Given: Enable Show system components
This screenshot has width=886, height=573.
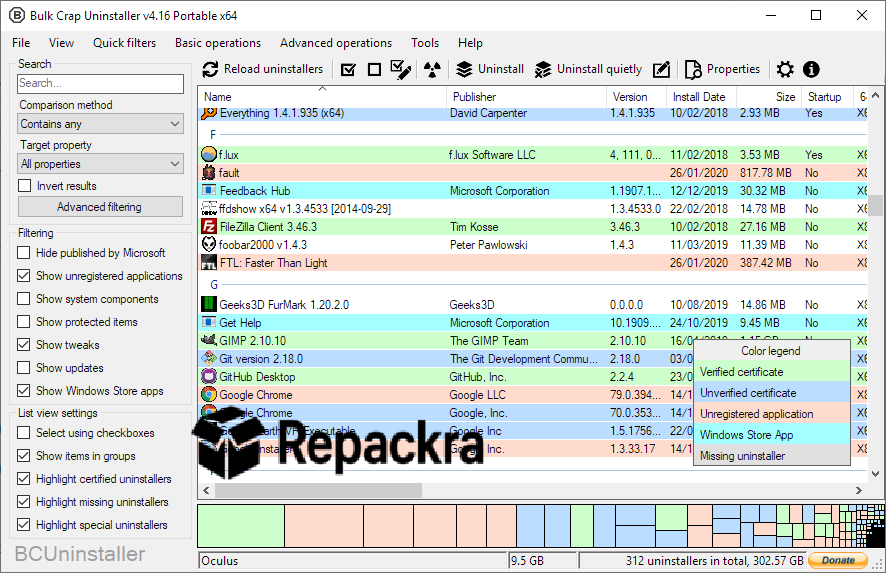Looking at the screenshot, I should [23, 299].
